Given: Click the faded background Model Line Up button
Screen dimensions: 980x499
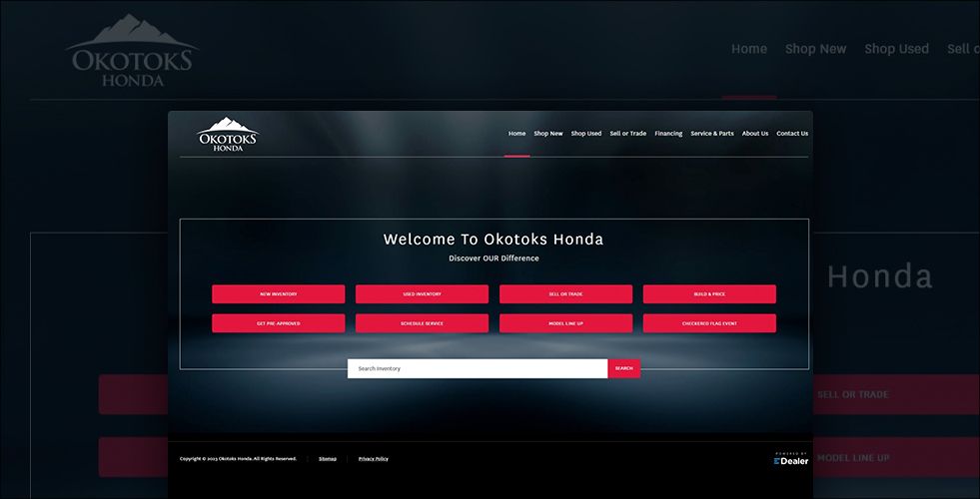Looking at the screenshot, I should tap(896, 458).
